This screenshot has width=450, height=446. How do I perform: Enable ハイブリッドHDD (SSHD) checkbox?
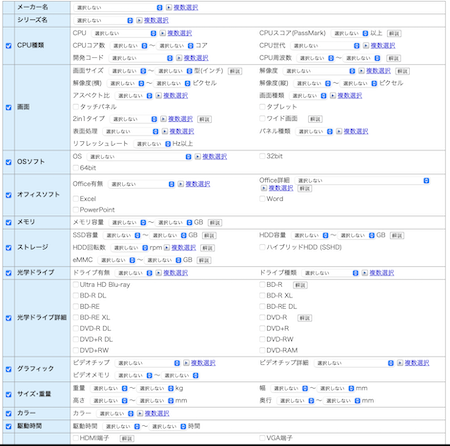pyautogui.click(x=262, y=247)
